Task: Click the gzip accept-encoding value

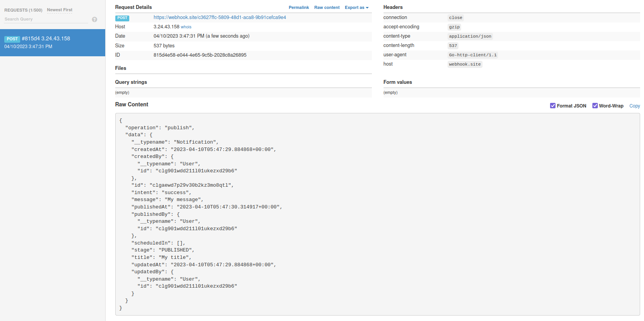Action: tap(454, 27)
